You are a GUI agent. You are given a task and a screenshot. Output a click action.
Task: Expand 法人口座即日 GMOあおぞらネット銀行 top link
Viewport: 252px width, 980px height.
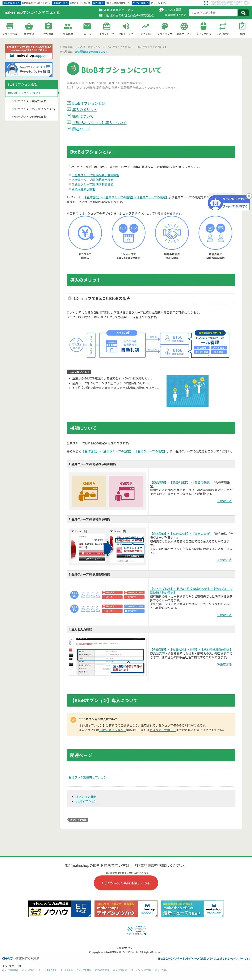[x=26, y=3]
